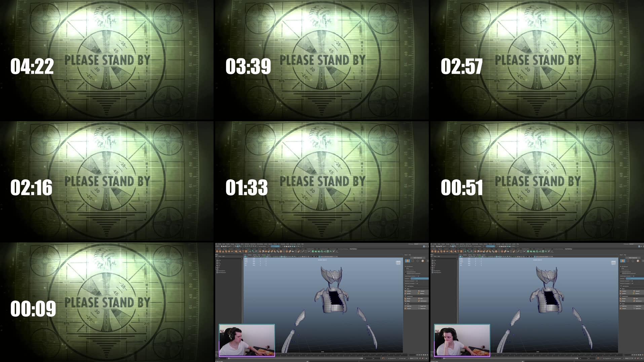Click poly cube shelf icon, hand-on-chin Maya frame
Image resolution: width=644 pixels, height=362 pixels.
[x=435, y=251]
